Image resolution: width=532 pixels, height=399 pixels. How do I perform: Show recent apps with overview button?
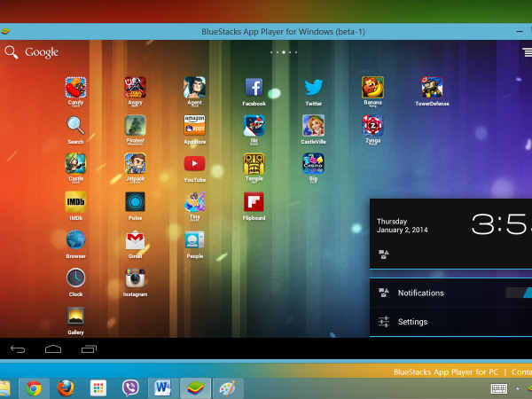(89, 349)
